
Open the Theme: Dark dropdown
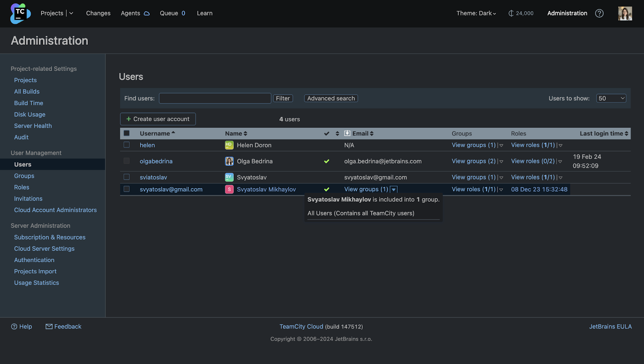tap(476, 13)
